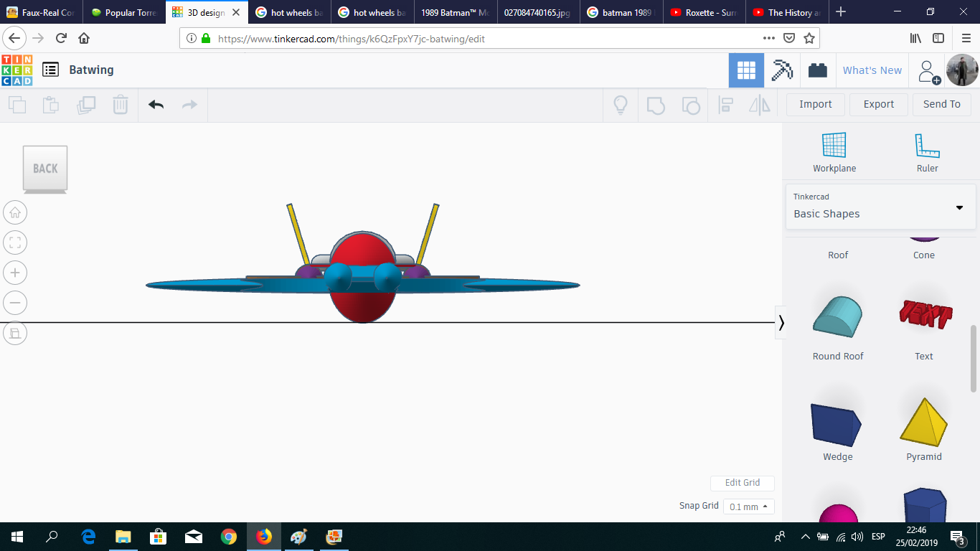Open the user profile avatar
The image size is (980, 551).
(962, 70)
